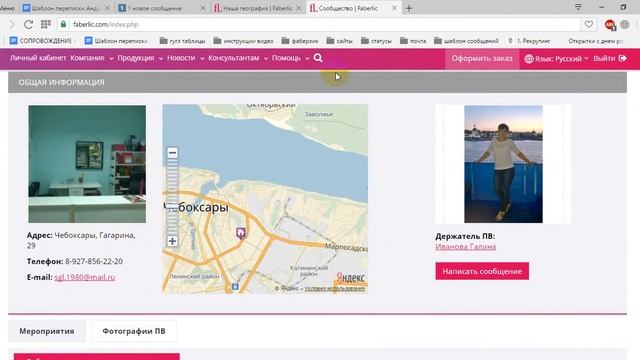Open the red adblock extension icon
Image resolution: width=640 pixels, height=360 pixels.
coord(610,24)
